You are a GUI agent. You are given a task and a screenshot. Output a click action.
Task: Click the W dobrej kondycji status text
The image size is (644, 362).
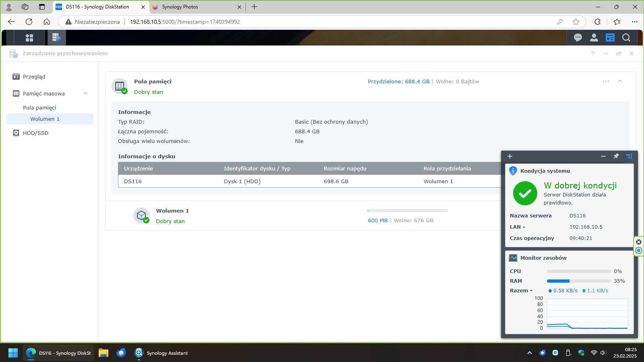[x=580, y=186]
